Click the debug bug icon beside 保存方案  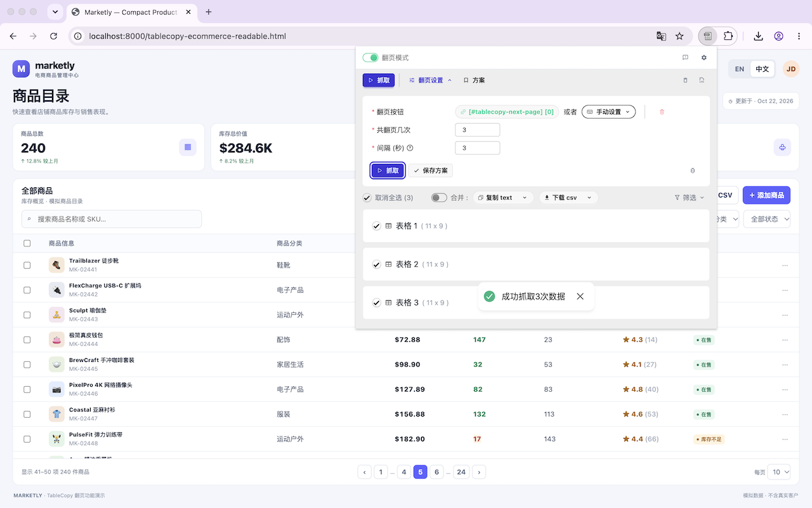click(x=692, y=171)
